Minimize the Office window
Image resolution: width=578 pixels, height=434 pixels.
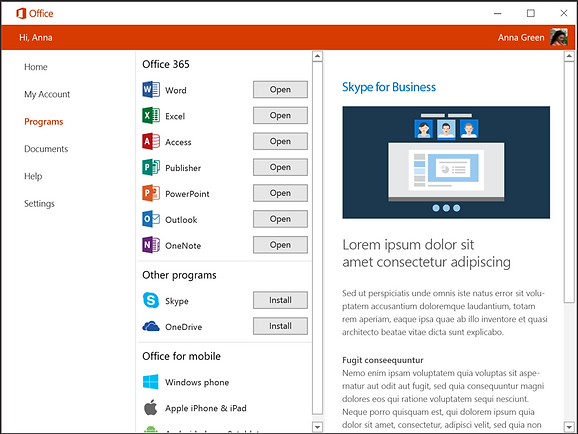498,13
